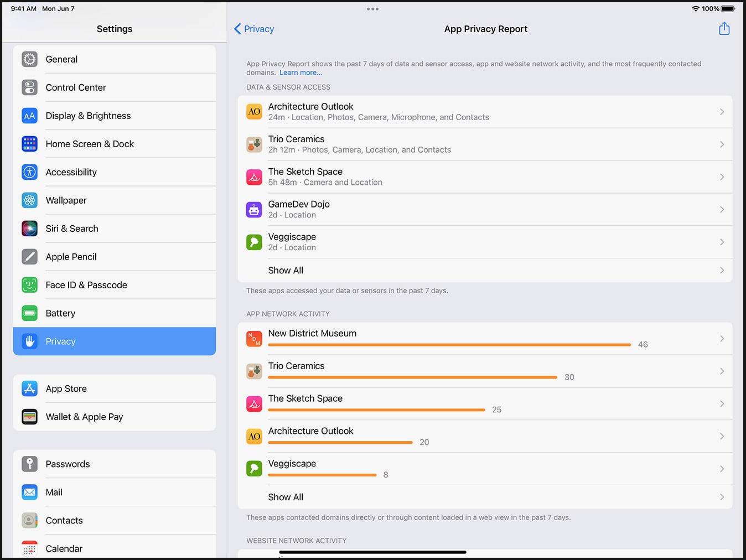Go back to Privacy
The height and width of the screenshot is (560, 746).
click(254, 29)
